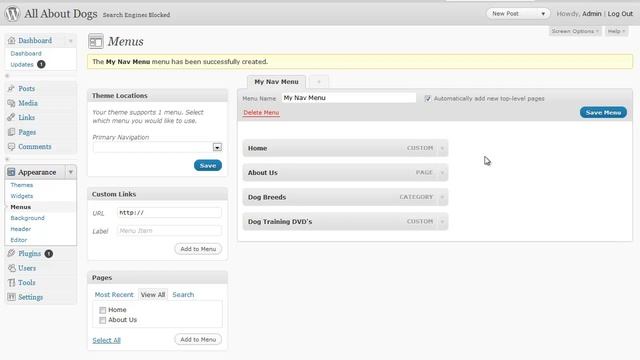
Task: Click the Posts pin icon
Action: coord(11,89)
